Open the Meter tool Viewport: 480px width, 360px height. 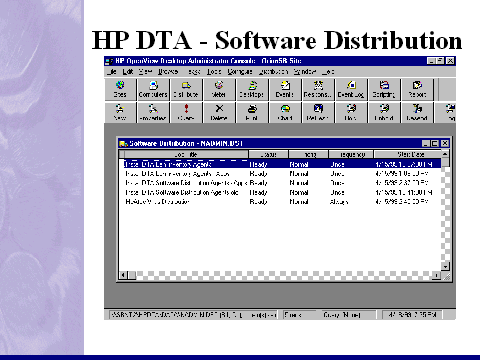[x=219, y=89]
